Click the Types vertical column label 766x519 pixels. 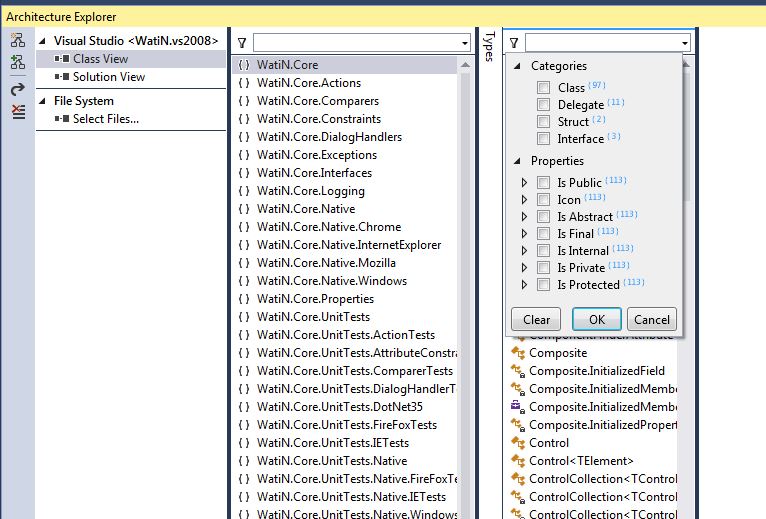pos(490,46)
